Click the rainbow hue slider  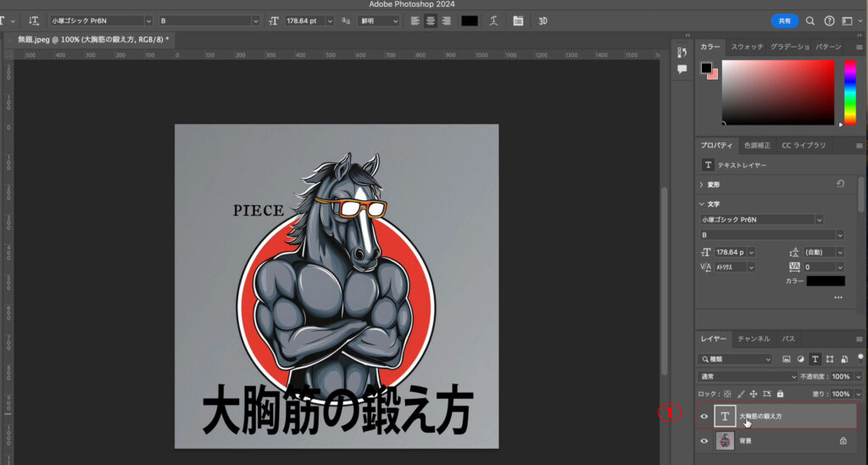pyautogui.click(x=849, y=92)
